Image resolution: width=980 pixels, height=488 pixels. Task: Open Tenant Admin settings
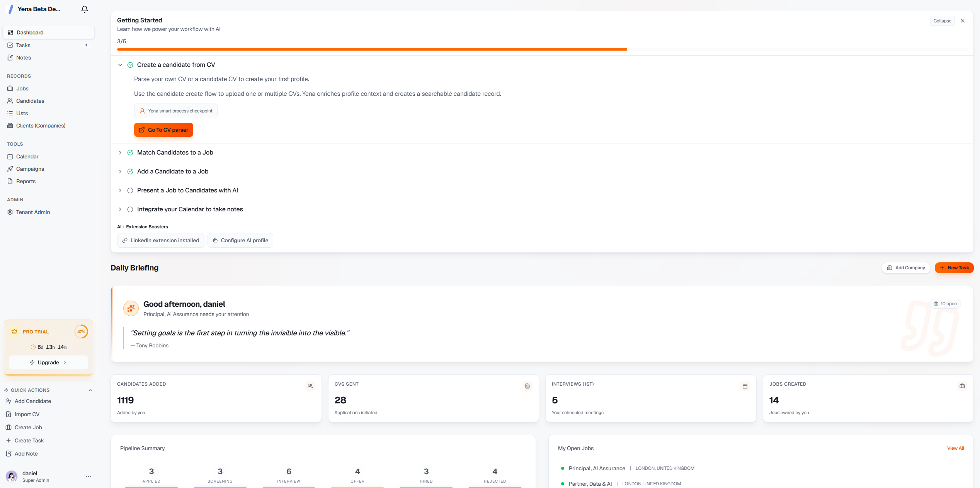point(49,212)
